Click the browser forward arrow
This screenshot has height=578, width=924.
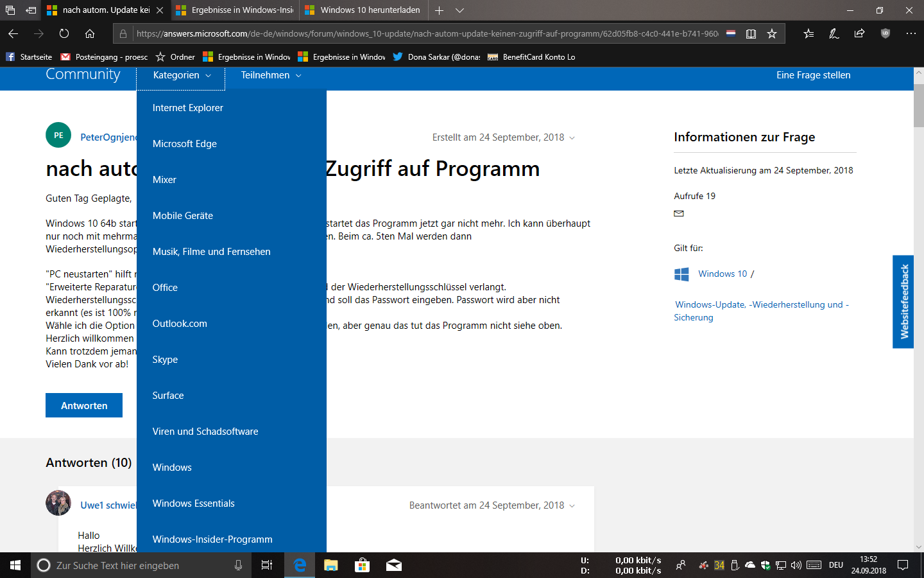point(38,33)
